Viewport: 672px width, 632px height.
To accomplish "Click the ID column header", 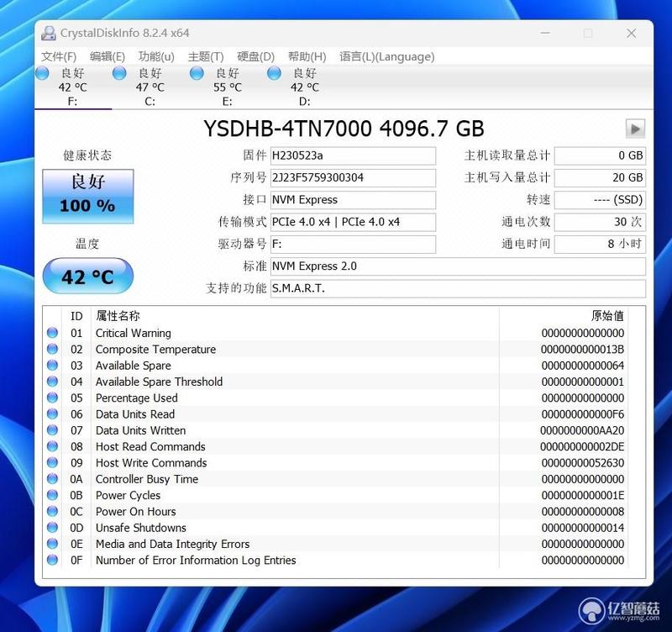I will click(x=76, y=316).
